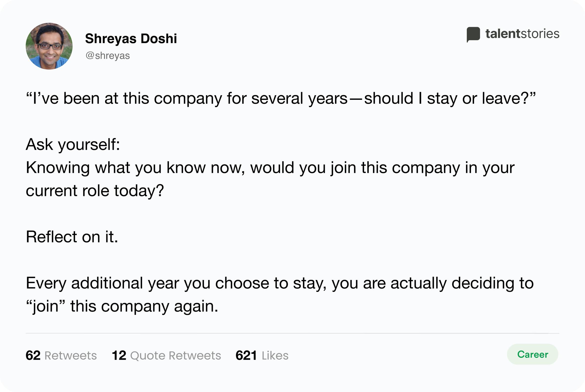The image size is (585, 392).
Task: Select the "Knowing what you know now" sentence
Action: pos(270,168)
